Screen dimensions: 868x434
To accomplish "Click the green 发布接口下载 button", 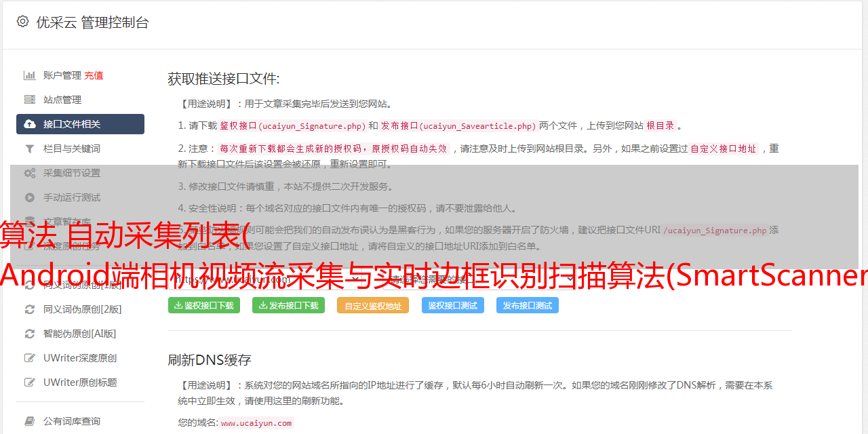I will (288, 305).
